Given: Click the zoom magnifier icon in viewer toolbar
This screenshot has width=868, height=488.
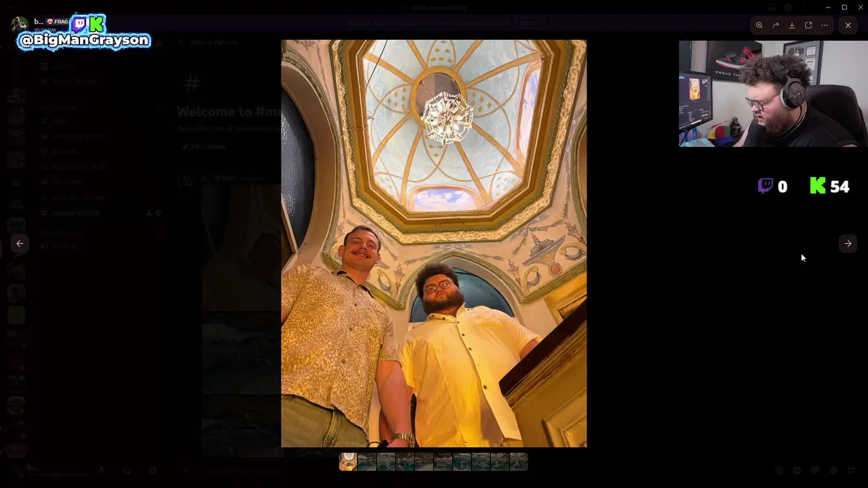Looking at the screenshot, I should tap(759, 25).
